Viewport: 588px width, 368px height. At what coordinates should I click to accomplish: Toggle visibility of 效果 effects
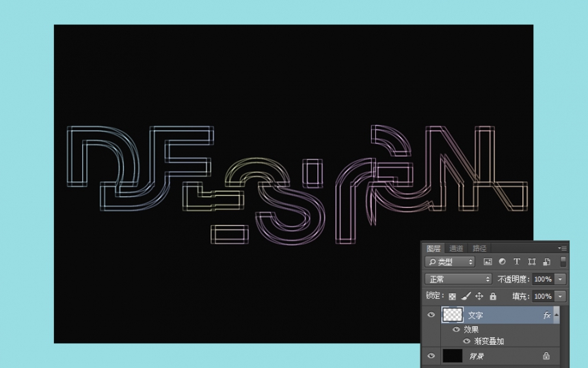456,330
